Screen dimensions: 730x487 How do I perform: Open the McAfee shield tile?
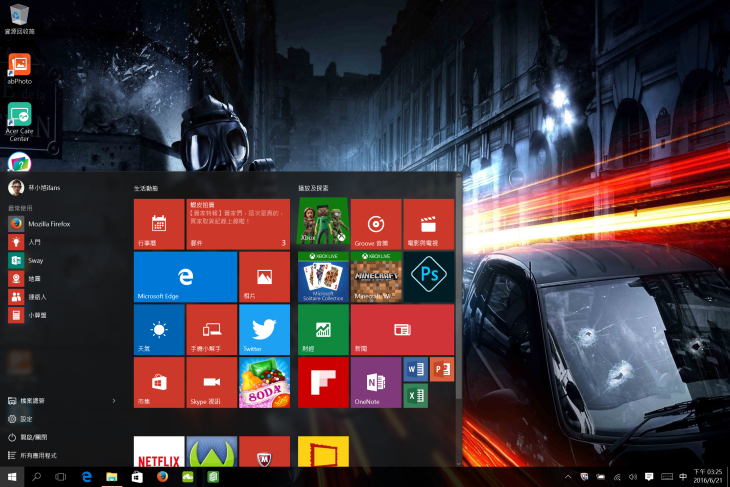pos(264,451)
